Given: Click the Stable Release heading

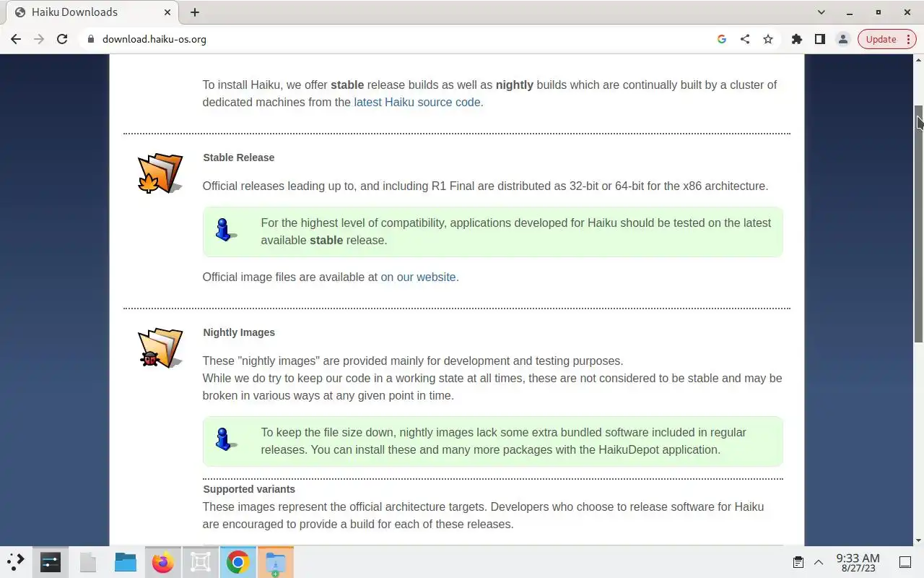Looking at the screenshot, I should pyautogui.click(x=239, y=158).
